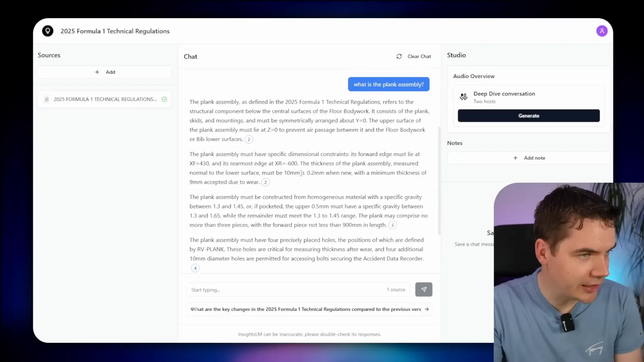Click the Chat panel heading

click(190, 57)
